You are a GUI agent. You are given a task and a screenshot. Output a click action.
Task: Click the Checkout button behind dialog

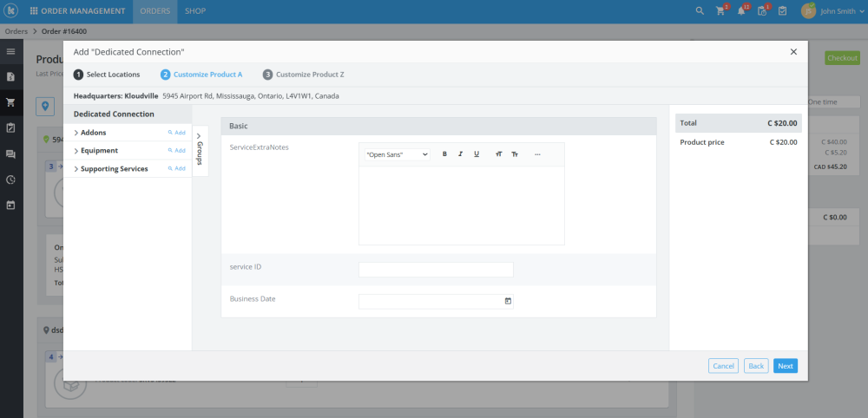click(x=843, y=58)
